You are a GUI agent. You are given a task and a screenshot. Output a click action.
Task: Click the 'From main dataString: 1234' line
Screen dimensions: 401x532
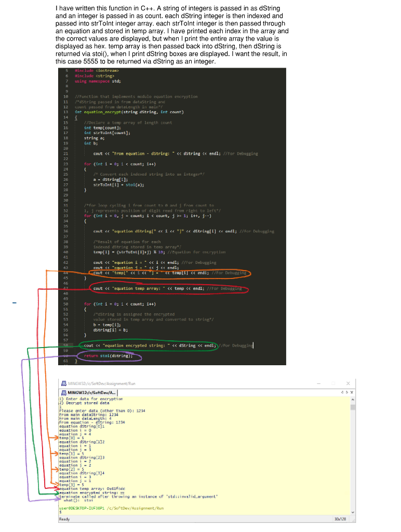[88, 415]
